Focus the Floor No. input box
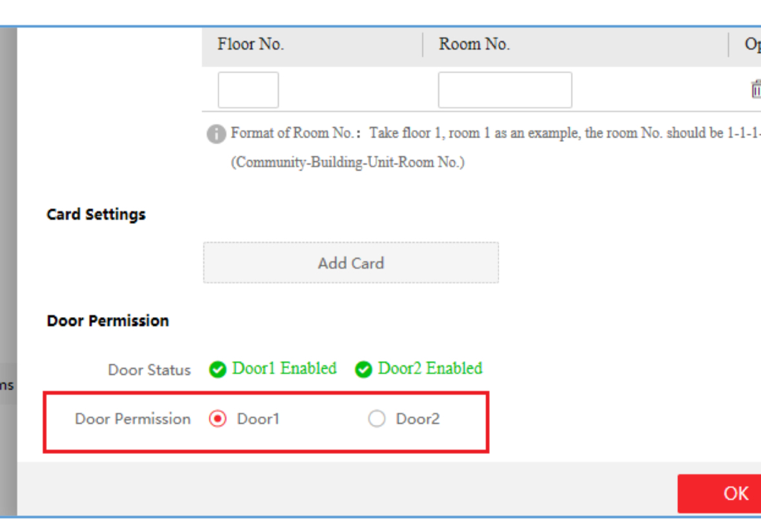761x532 pixels. click(248, 90)
